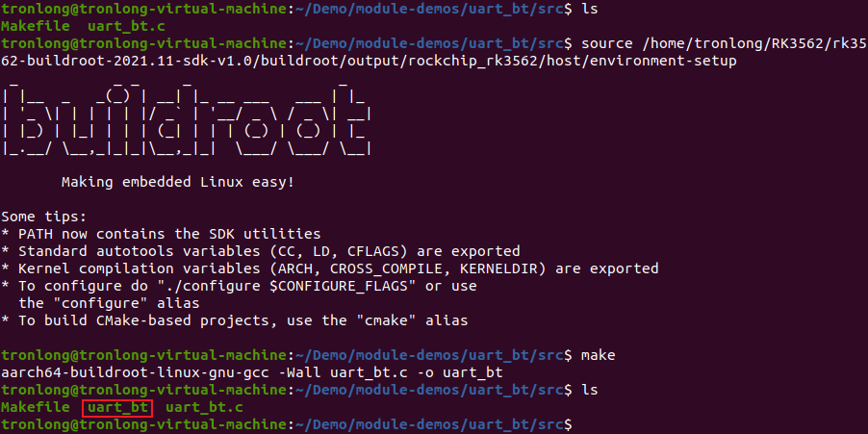Click the uart_bt.c filename in the last listing
Image resolution: width=868 pixels, height=434 pixels.
pyautogui.click(x=204, y=408)
